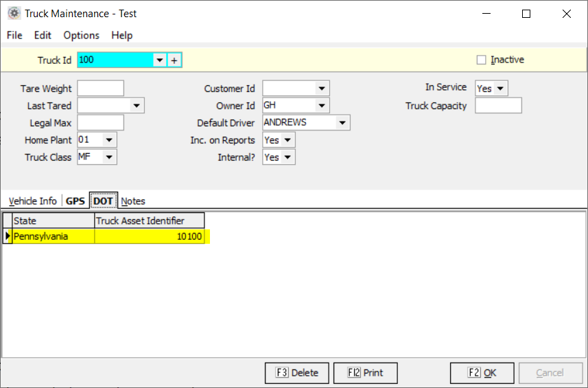588x388 pixels.
Task: Click the gear icon in title bar
Action: [13, 13]
